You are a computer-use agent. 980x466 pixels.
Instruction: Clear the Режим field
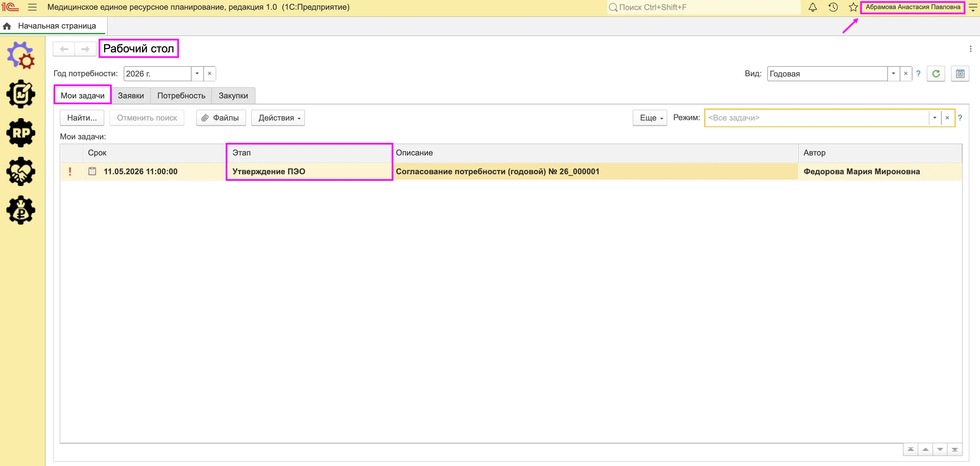[947, 118]
